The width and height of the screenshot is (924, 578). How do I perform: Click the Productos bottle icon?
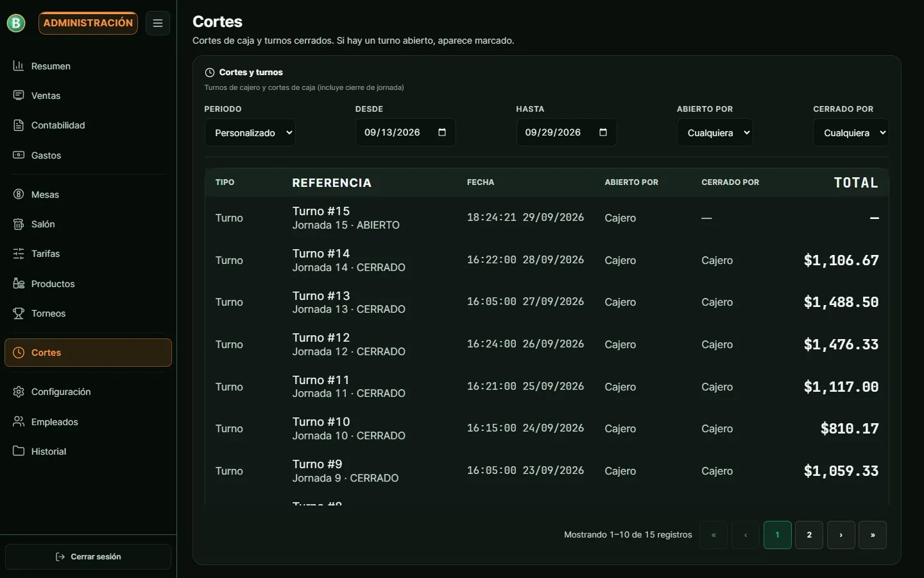[x=19, y=283]
